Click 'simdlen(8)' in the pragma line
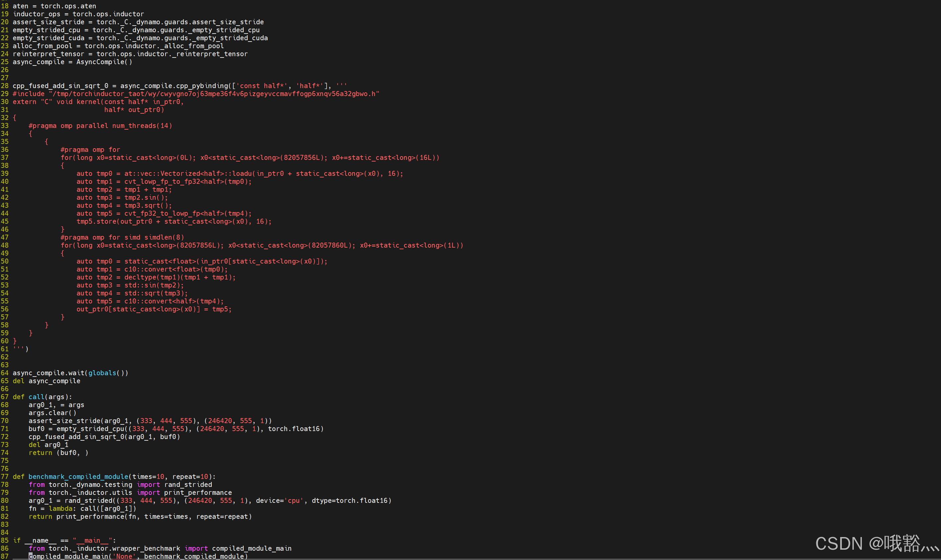This screenshot has height=560, width=941. [164, 237]
